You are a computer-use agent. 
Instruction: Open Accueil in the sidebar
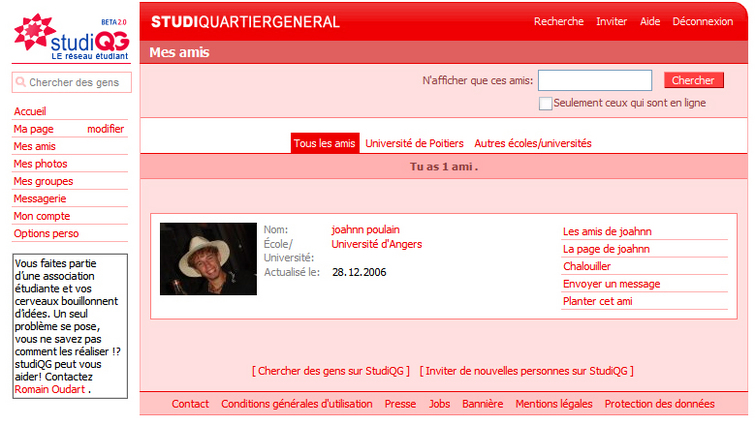pyautogui.click(x=30, y=111)
